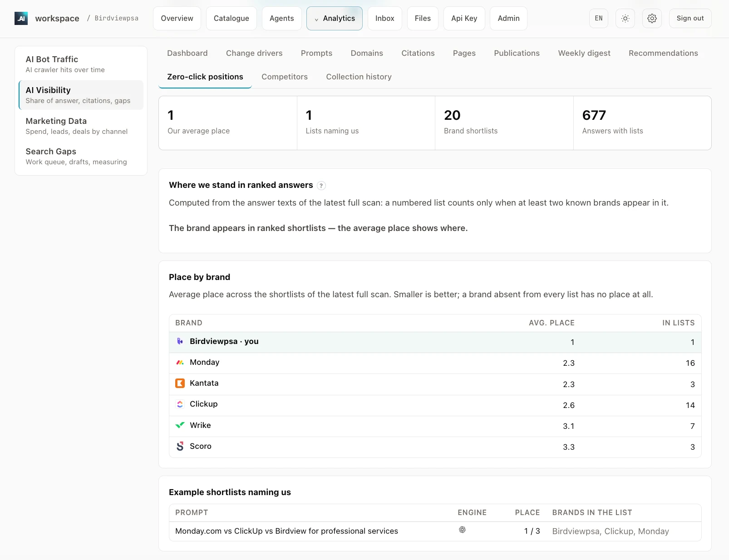Click the Monday brand name
The height and width of the screenshot is (560, 729).
tap(205, 362)
